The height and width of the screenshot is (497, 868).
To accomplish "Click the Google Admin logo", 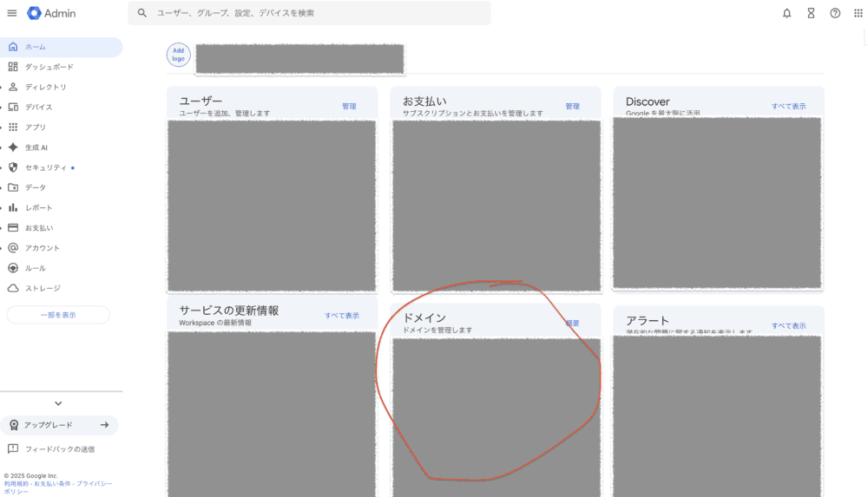I will (x=51, y=13).
